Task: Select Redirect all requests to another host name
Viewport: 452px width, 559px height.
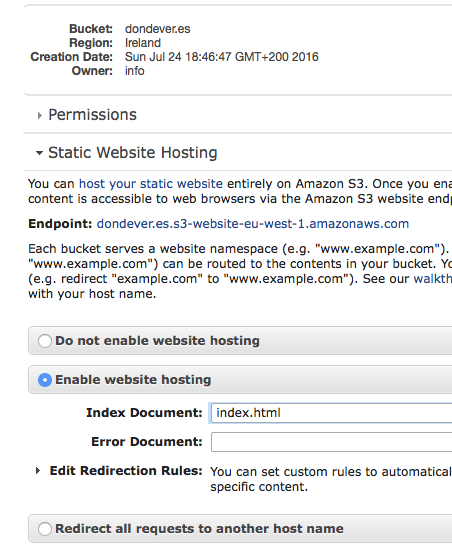Action: click(x=45, y=528)
